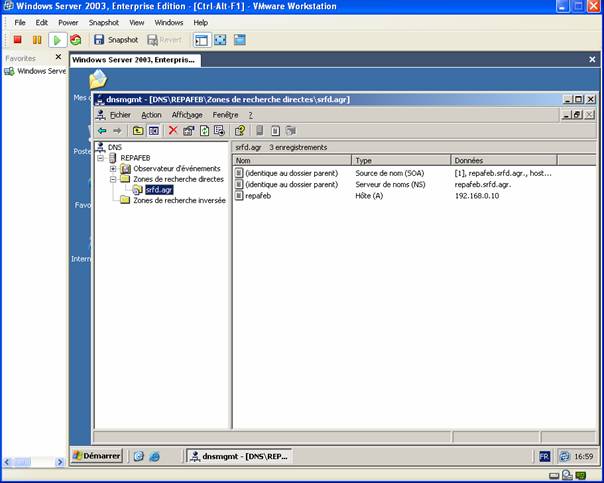The height and width of the screenshot is (483, 604).
Task: Click the mail folder desktop icon
Action: click(98, 79)
